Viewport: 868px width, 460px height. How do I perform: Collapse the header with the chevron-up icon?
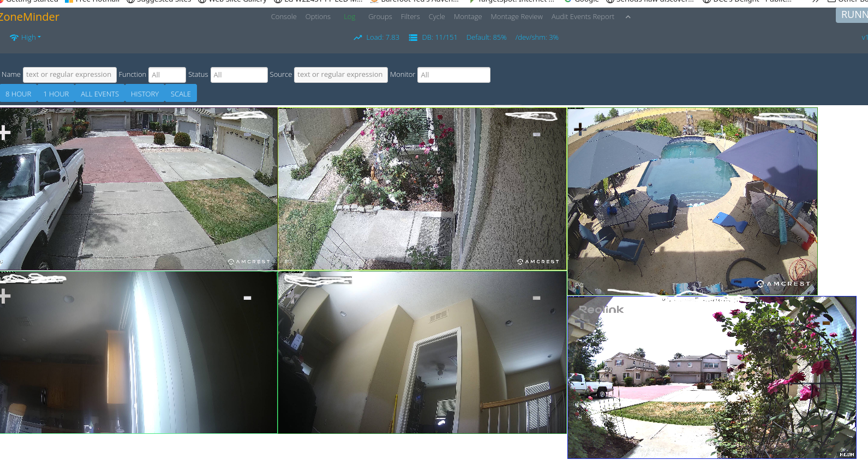click(x=628, y=17)
